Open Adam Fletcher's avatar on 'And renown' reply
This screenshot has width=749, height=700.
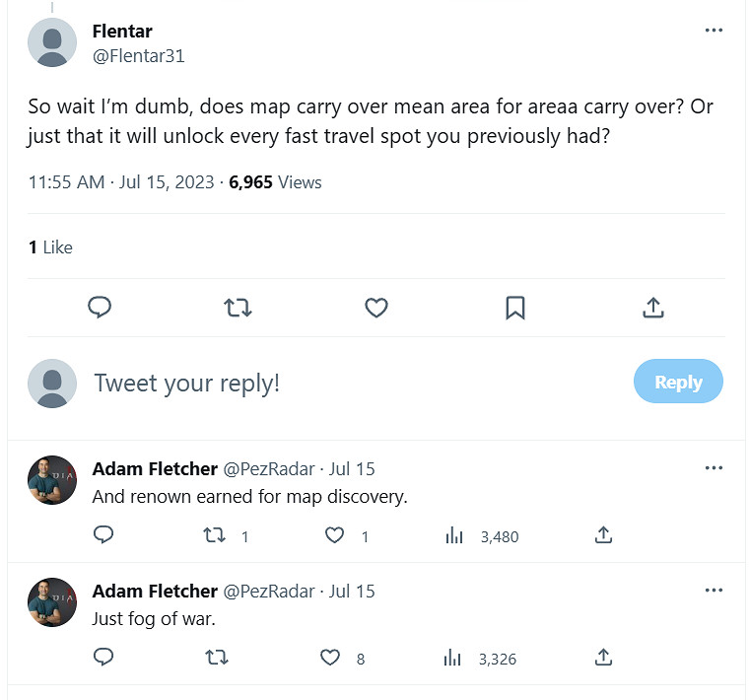coord(52,480)
